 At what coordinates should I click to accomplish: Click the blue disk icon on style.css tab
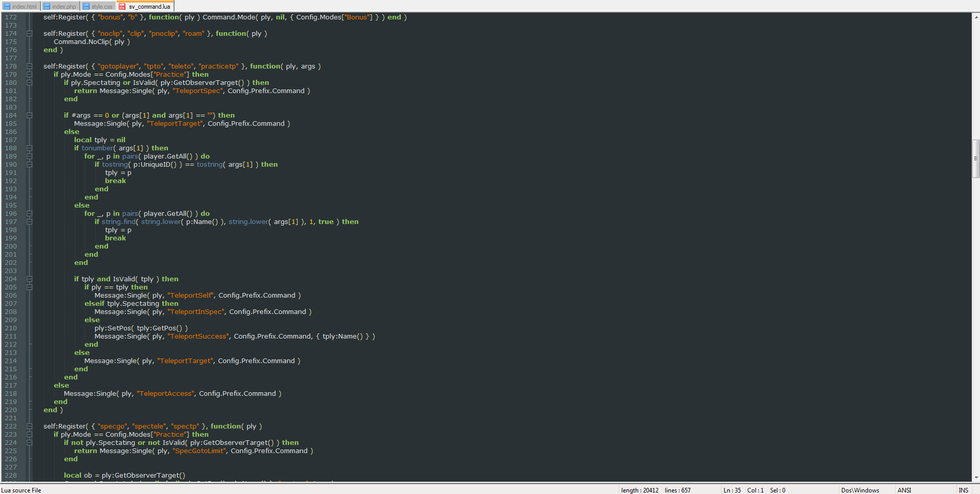tap(86, 7)
